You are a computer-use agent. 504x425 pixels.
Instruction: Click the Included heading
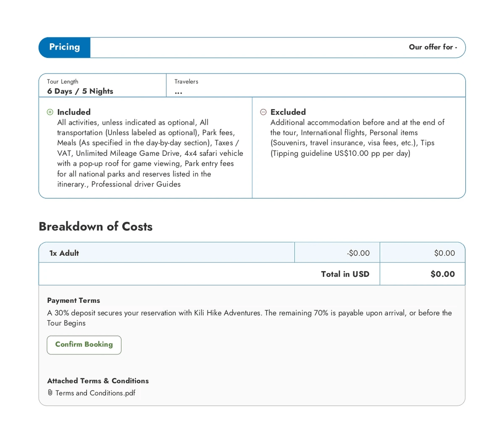click(x=74, y=112)
